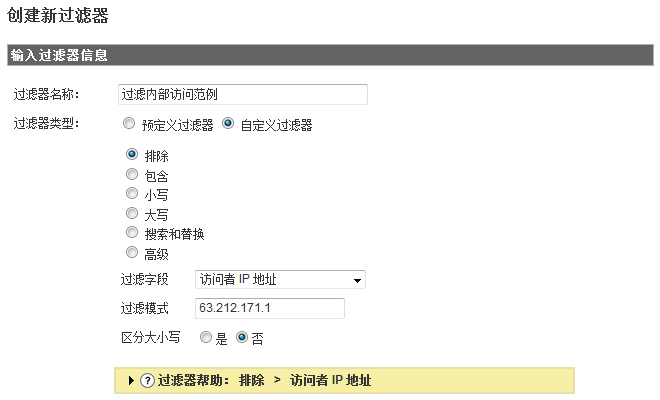Screen dimensions: 660x400
Task: Choose the 包含 radio option
Action: (x=132, y=174)
